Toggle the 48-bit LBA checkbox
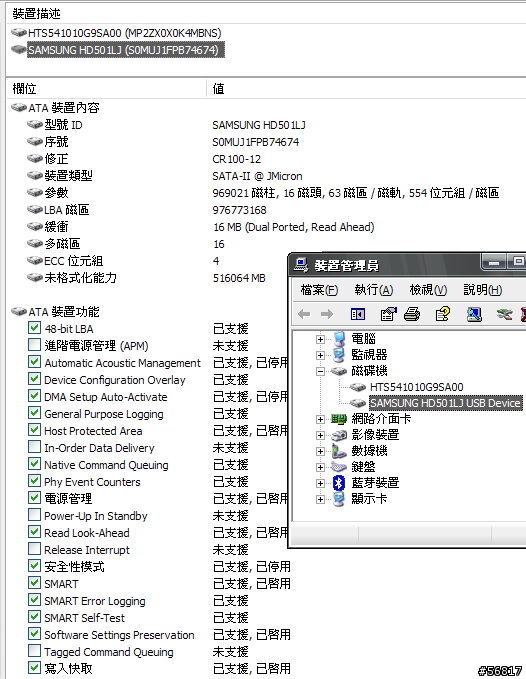Image resolution: width=526 pixels, height=679 pixels. pyautogui.click(x=34, y=327)
